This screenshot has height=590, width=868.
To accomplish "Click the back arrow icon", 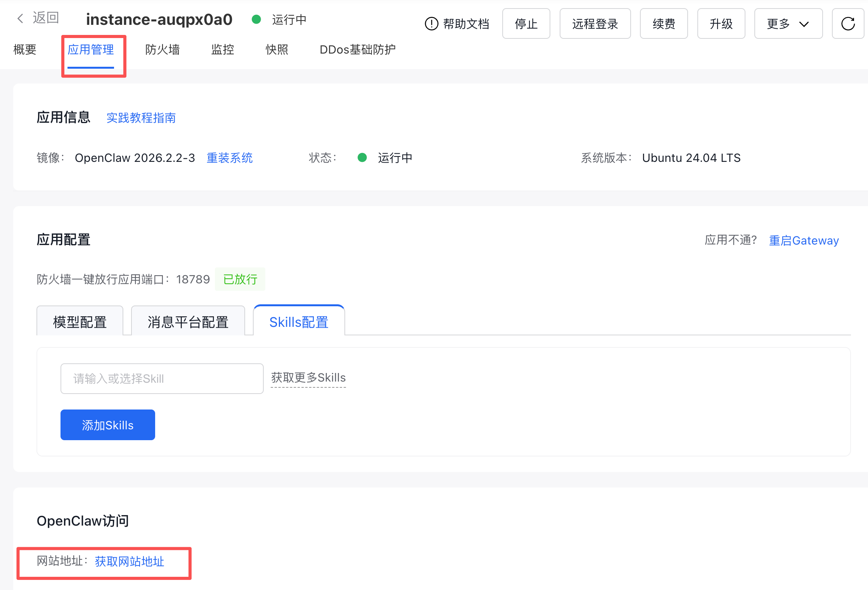I will pyautogui.click(x=20, y=18).
